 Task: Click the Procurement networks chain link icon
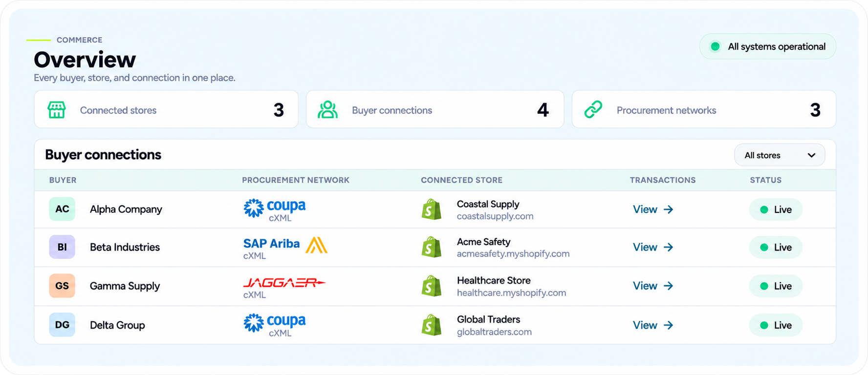click(593, 109)
